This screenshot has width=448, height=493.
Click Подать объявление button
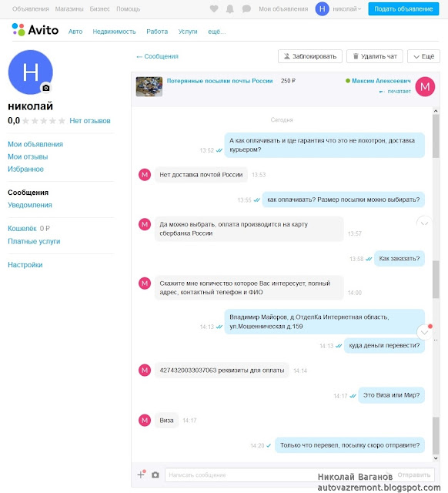(403, 8)
